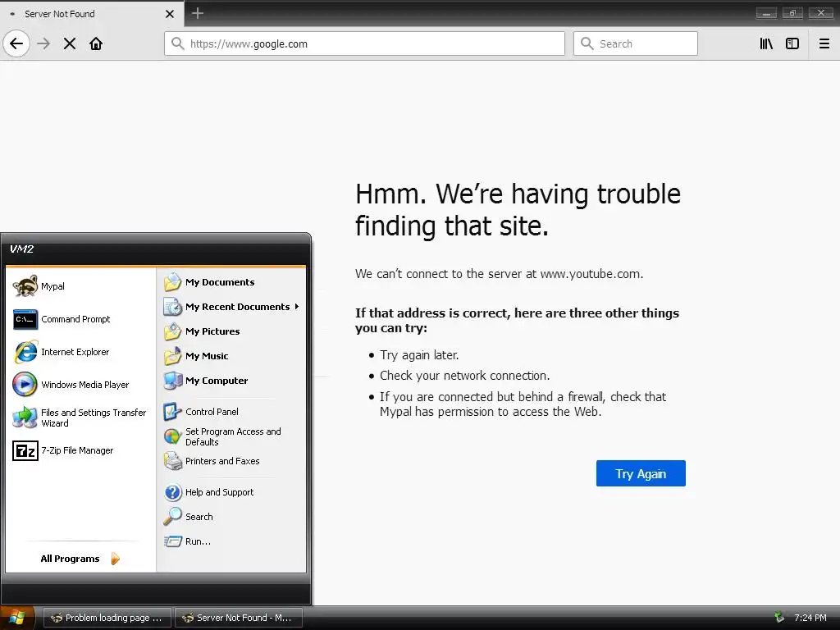Click the address bar with google.com URL
The image size is (840, 630).
tap(365, 43)
